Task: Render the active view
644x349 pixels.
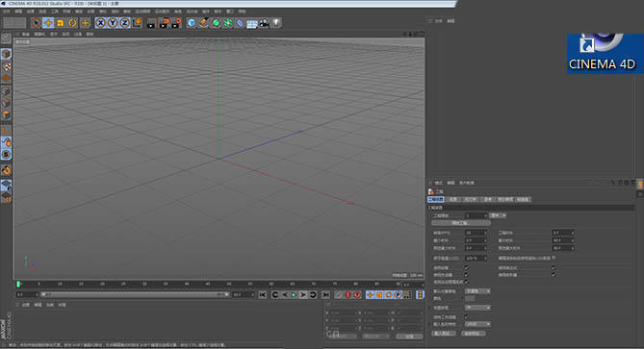Action: point(151,23)
